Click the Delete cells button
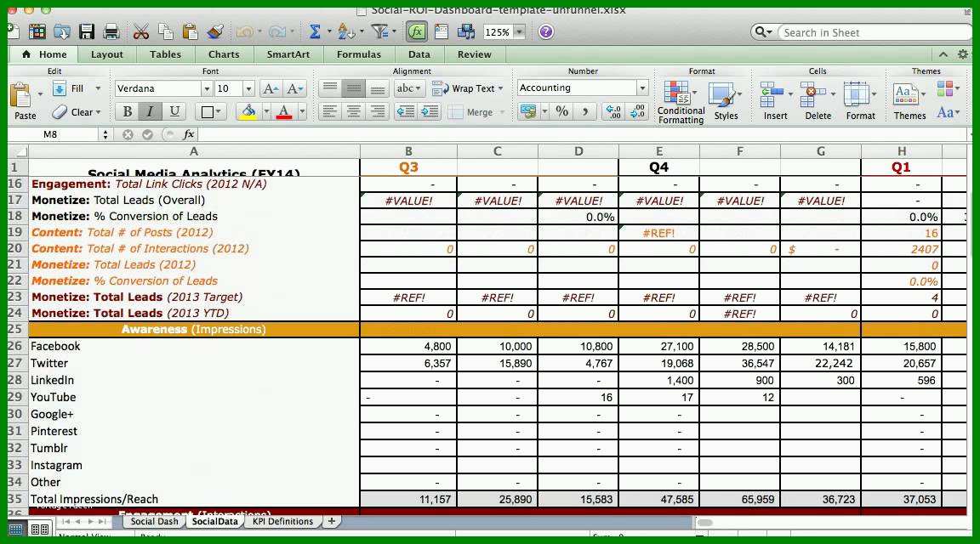Viewport: 980px width, 544px height. pos(818,102)
